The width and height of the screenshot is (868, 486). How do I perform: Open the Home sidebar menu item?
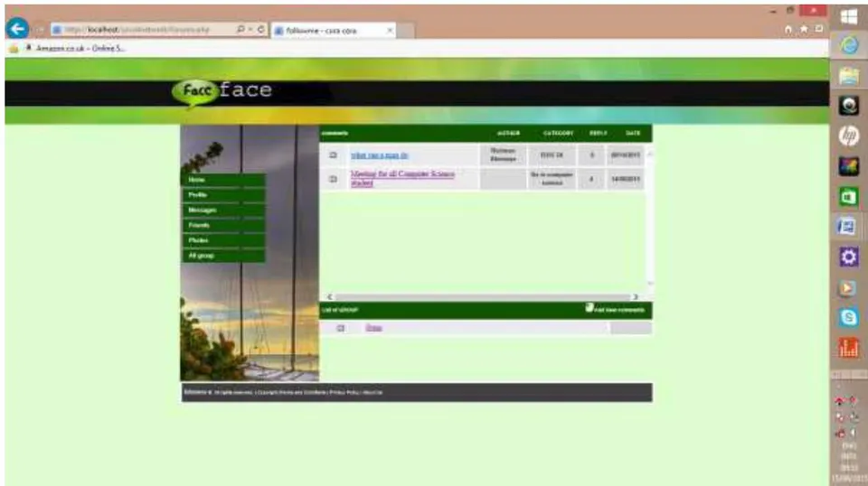[223, 180]
